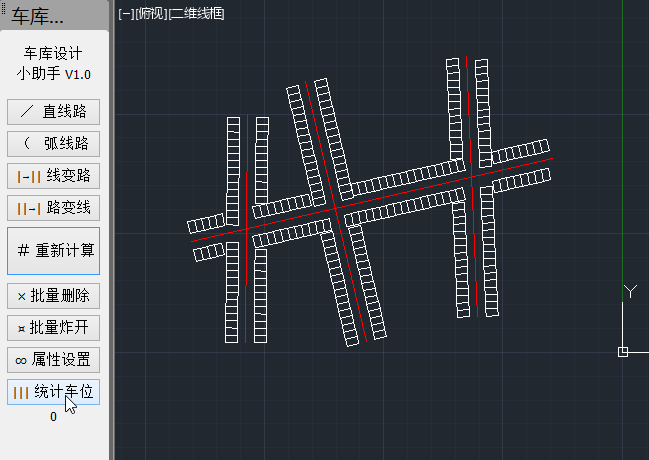Click the 路变线 road-to-line button
This screenshot has width=649, height=460.
[x=53, y=208]
